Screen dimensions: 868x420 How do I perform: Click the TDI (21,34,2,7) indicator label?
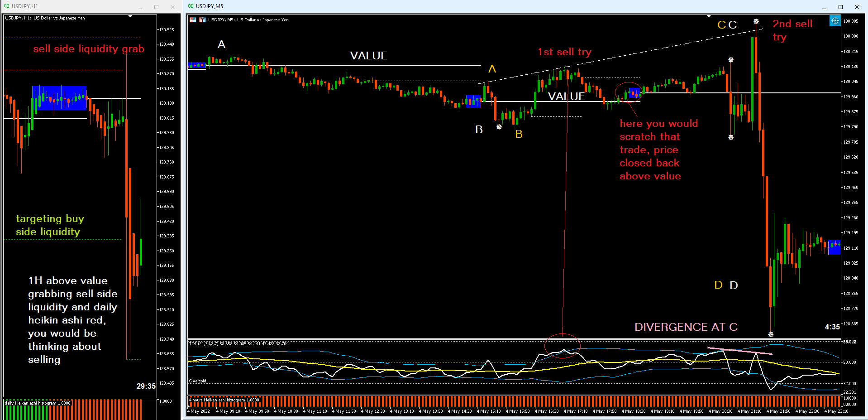(x=238, y=344)
